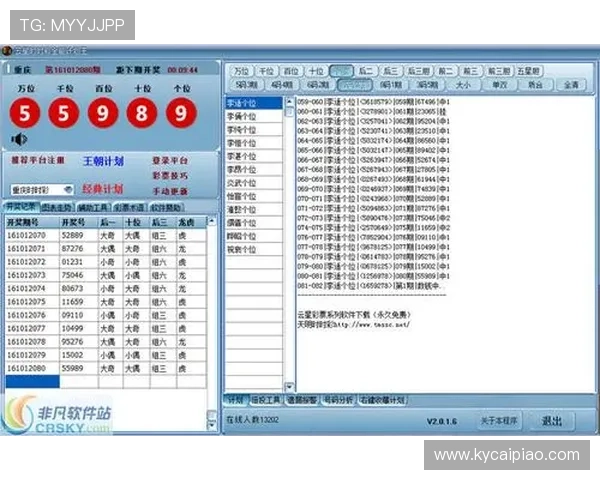Select the blue highlighted empty table cell
This screenshot has height=480, width=600.
click(x=33, y=382)
